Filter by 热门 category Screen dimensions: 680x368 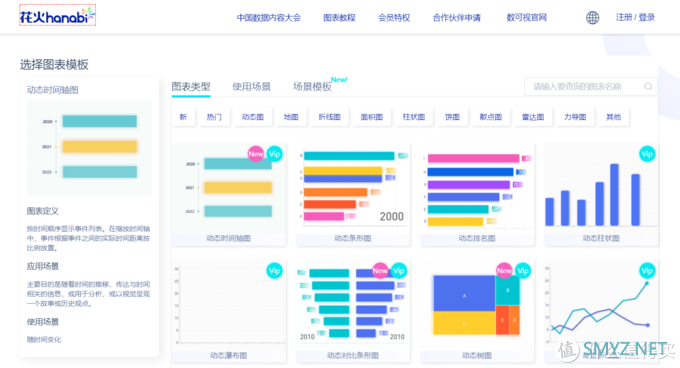(x=214, y=117)
